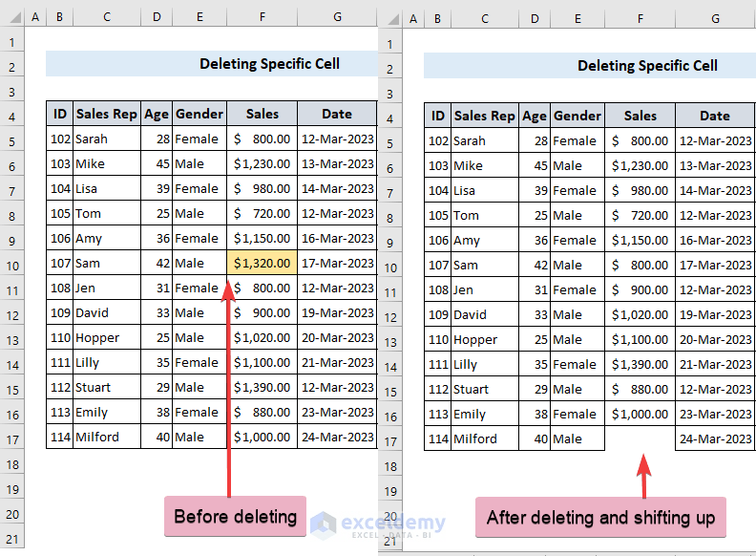This screenshot has width=756, height=556.
Task: Select column C header in left sheet
Action: (x=107, y=17)
